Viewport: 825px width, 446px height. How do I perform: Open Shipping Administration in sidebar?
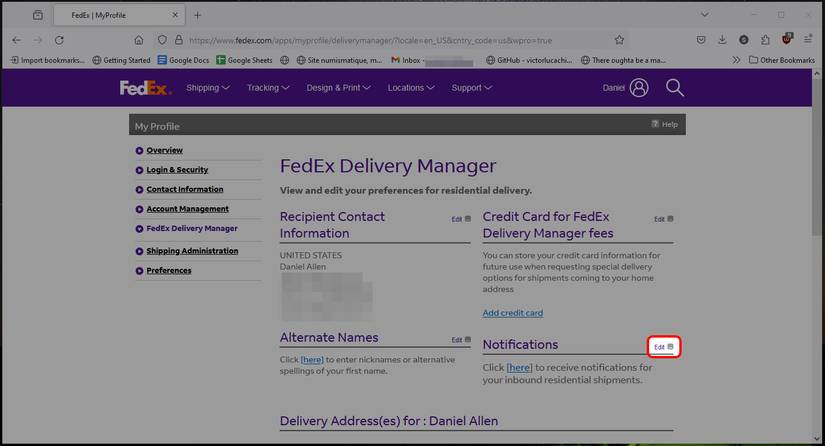click(192, 251)
